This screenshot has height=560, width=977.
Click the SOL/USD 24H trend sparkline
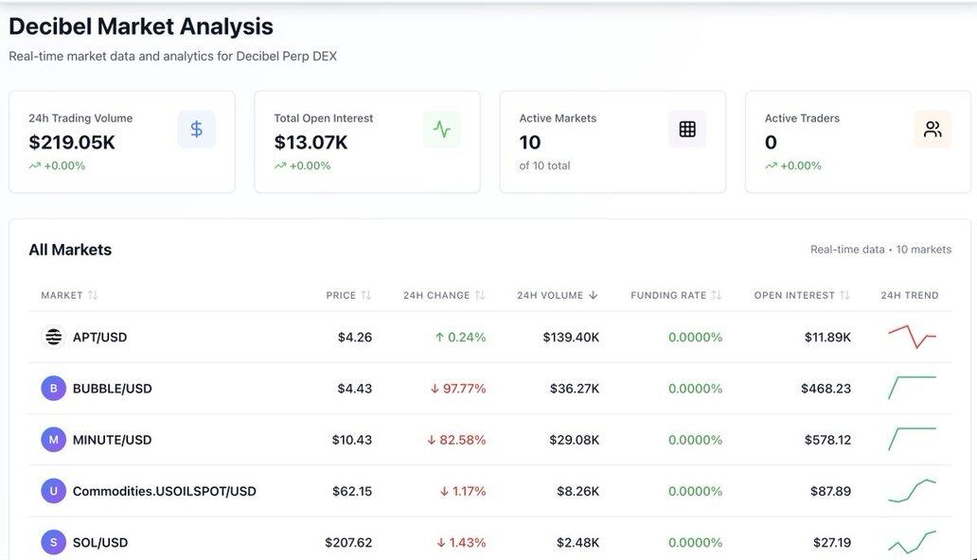(x=912, y=542)
